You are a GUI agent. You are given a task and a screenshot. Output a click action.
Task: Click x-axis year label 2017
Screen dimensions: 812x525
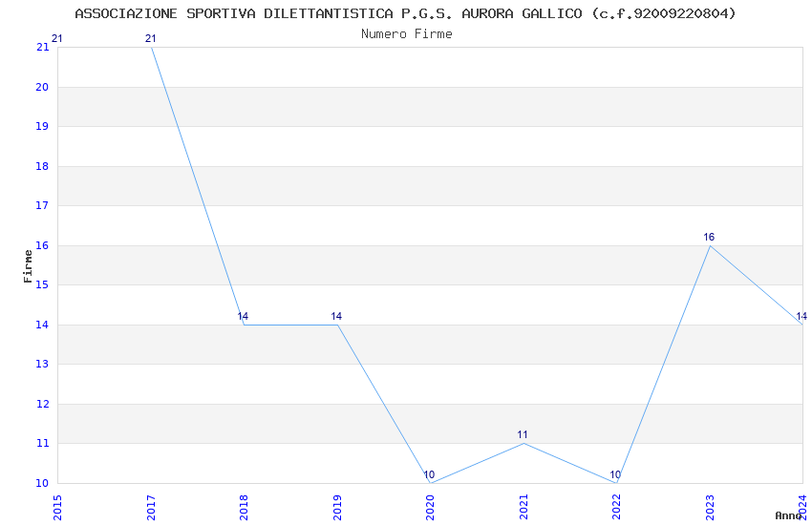click(151, 508)
